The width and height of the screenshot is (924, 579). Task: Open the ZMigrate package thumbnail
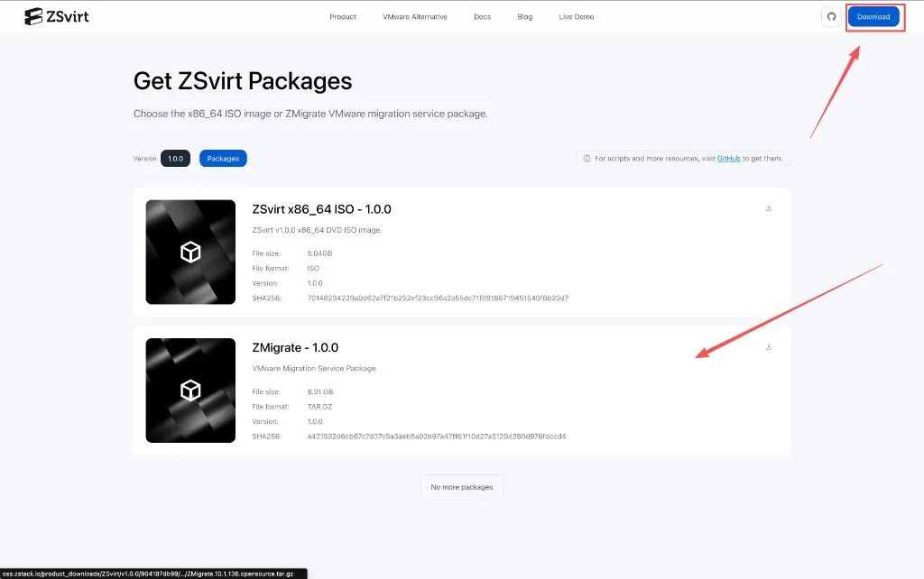(x=190, y=391)
